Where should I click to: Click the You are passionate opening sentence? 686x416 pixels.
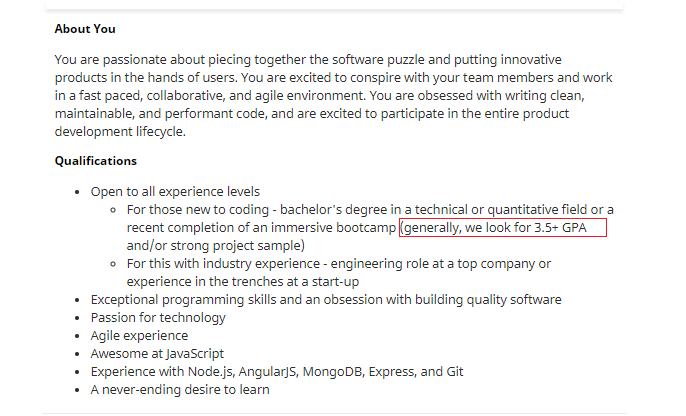308,59
